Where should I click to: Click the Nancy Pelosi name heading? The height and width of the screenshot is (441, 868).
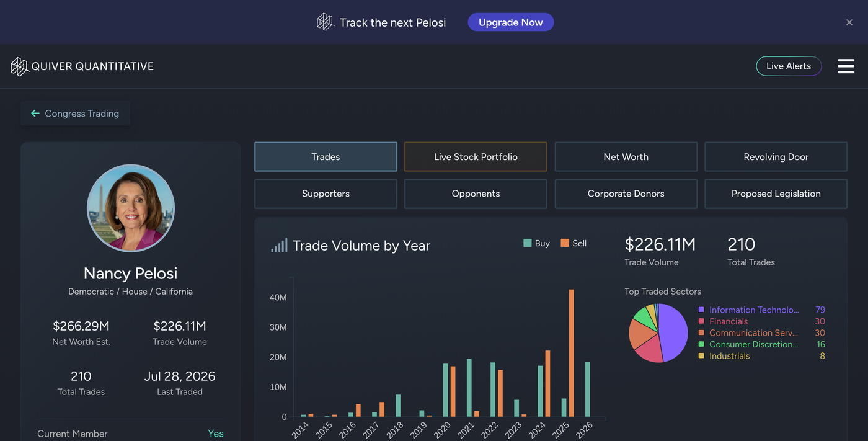click(131, 274)
